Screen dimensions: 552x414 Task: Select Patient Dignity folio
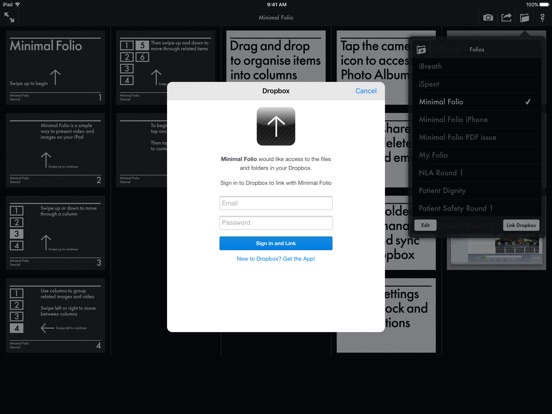(477, 190)
